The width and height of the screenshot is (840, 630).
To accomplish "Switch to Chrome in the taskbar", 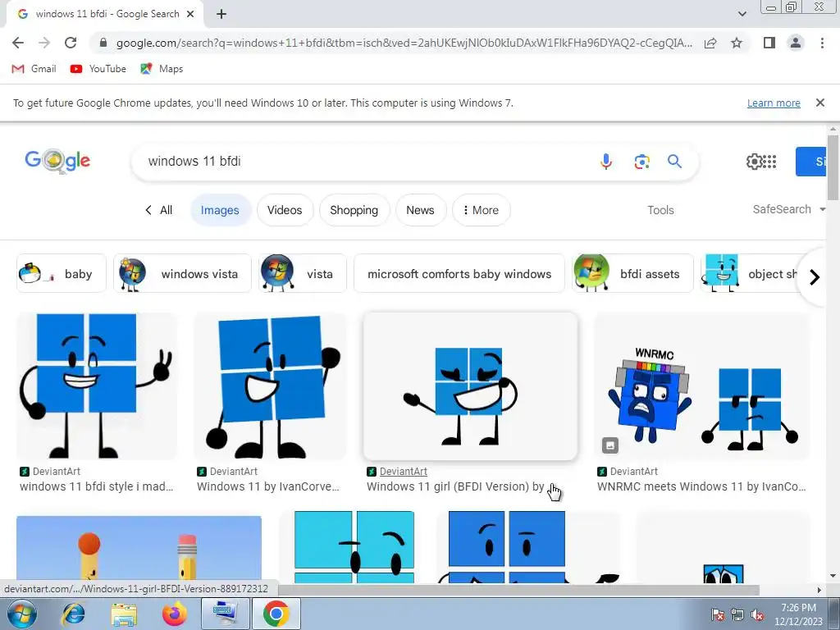I will point(276,614).
